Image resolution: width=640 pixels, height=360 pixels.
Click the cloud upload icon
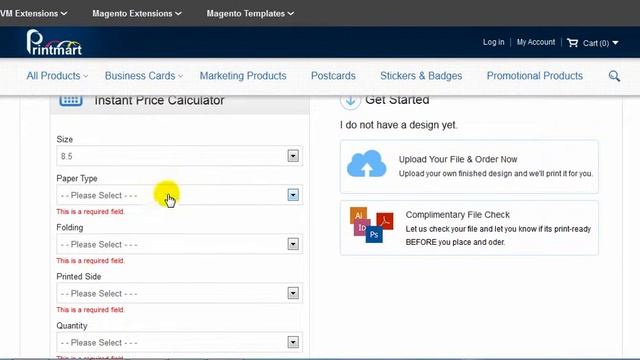[367, 164]
